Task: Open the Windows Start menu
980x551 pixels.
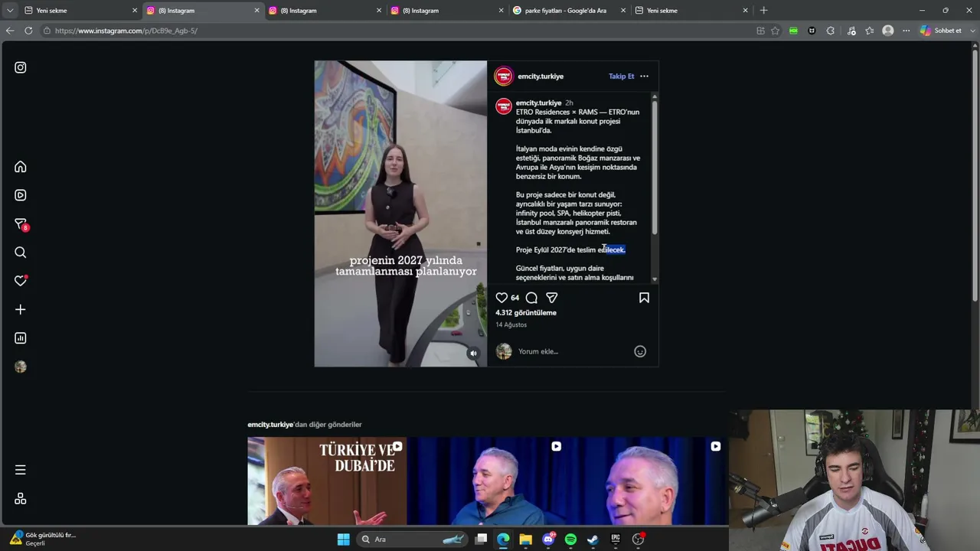Action: [x=344, y=540]
